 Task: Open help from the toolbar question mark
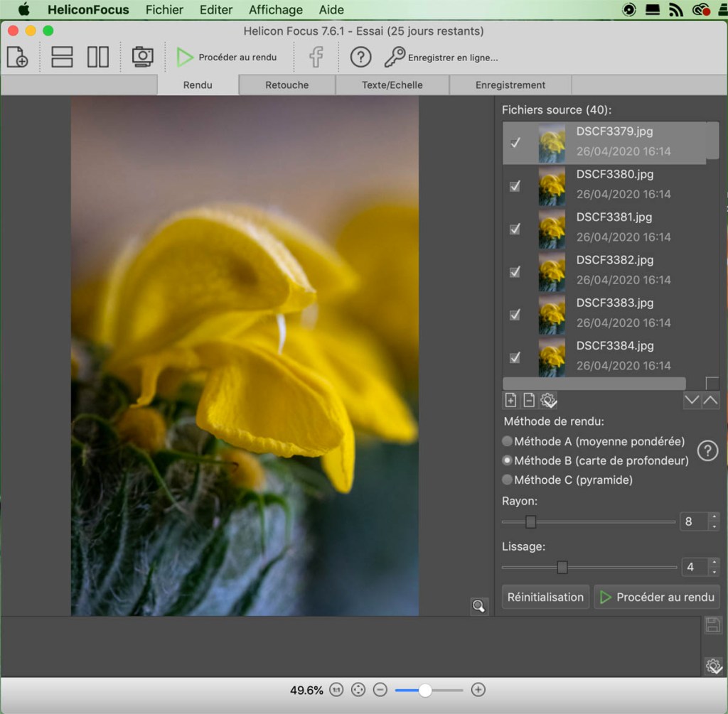point(361,57)
